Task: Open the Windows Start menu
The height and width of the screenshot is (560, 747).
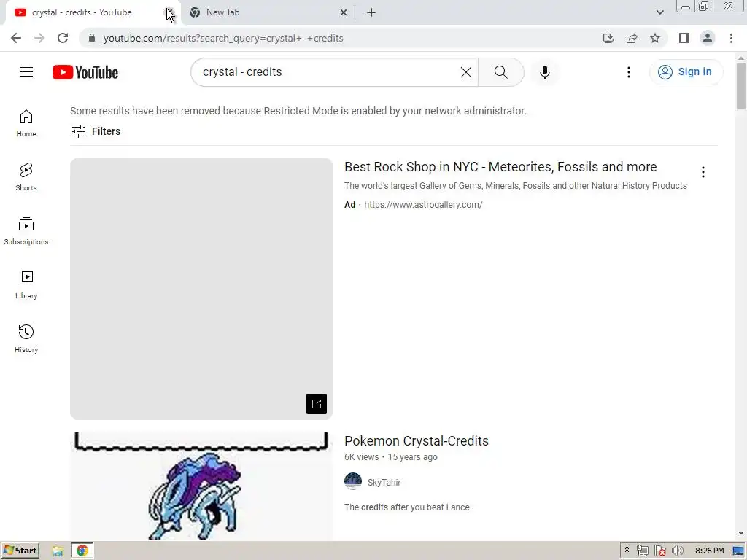Action: [20, 551]
